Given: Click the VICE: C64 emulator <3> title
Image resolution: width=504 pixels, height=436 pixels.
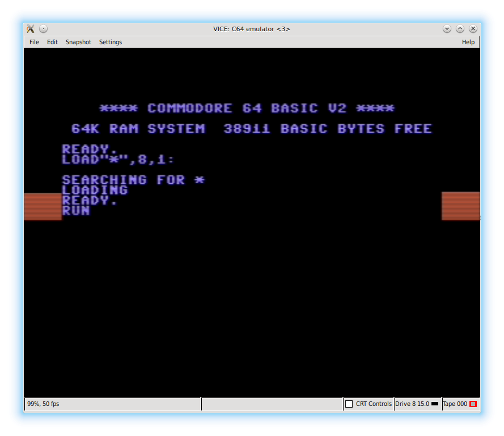Looking at the screenshot, I should tap(252, 29).
